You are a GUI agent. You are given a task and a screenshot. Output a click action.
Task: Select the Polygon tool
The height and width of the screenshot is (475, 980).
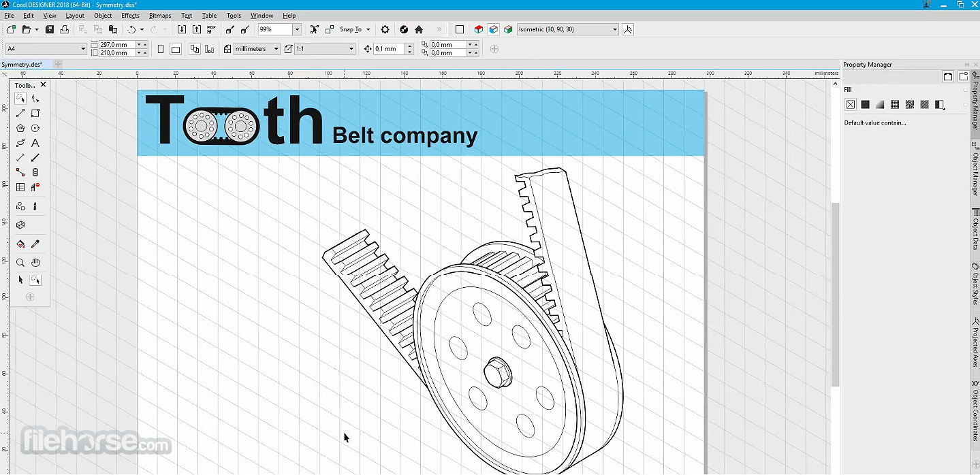(x=20, y=128)
